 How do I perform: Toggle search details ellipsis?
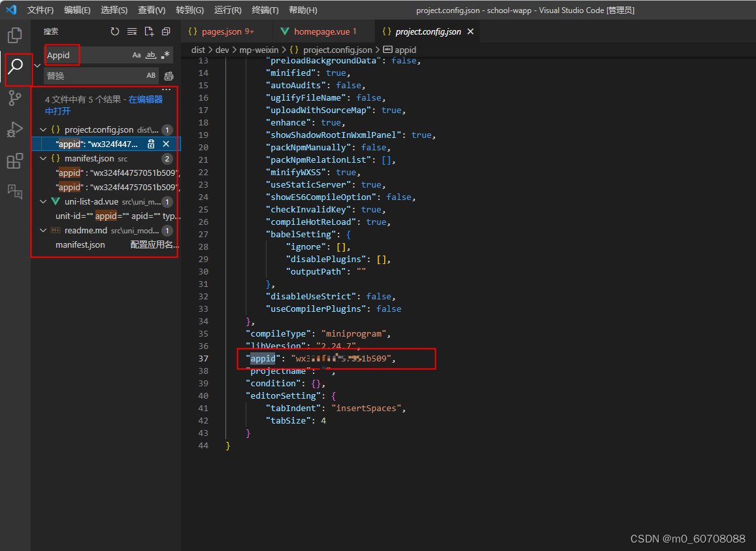[167, 90]
